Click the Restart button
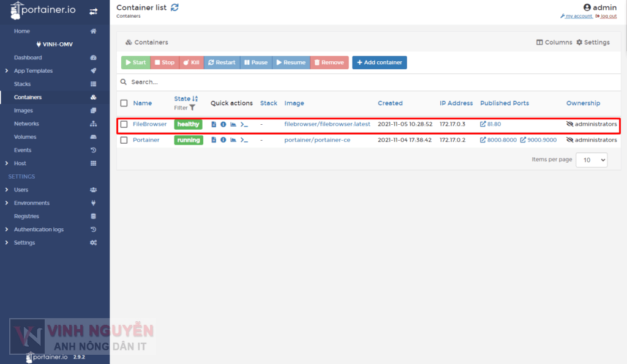The height and width of the screenshot is (364, 627). pyautogui.click(x=222, y=62)
